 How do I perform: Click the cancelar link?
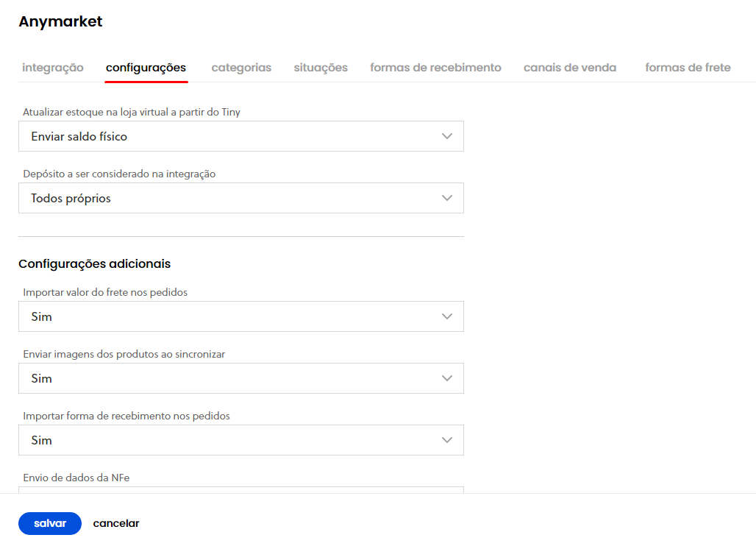point(116,523)
